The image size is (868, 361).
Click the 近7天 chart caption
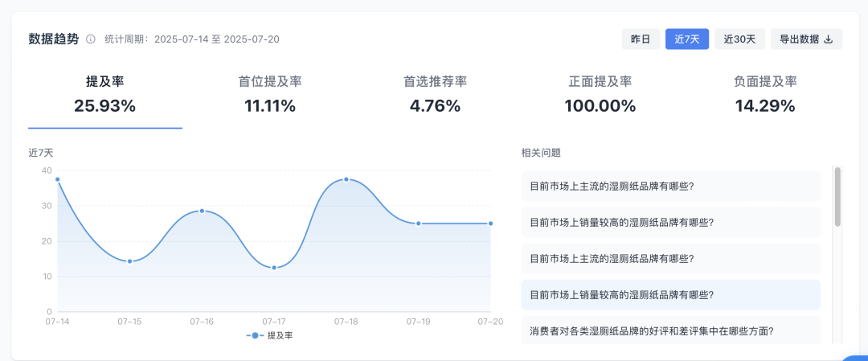click(41, 153)
